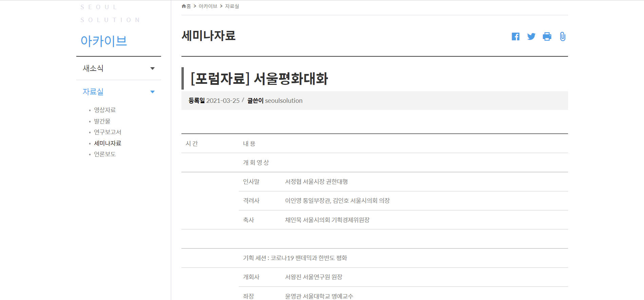
Task: Select 연구보고서 from sidebar list
Action: pyautogui.click(x=108, y=132)
